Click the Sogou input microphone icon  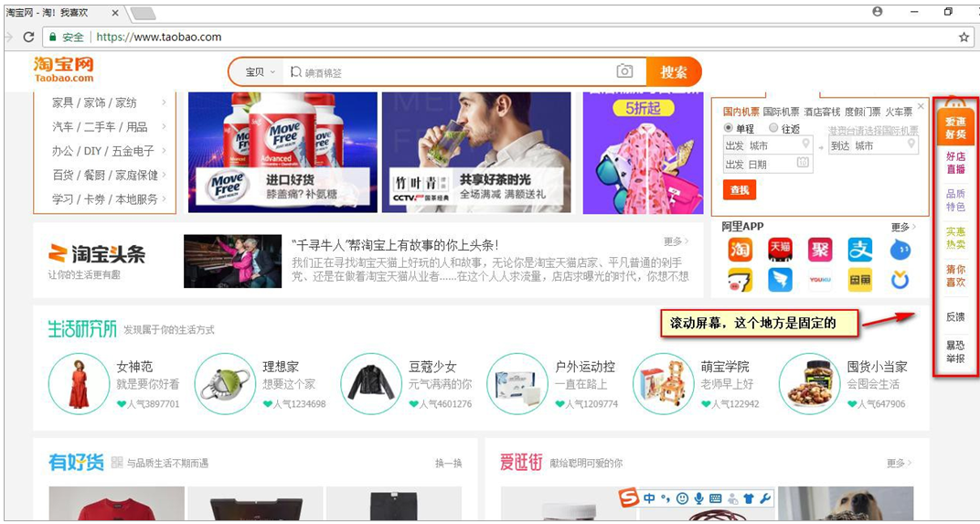698,498
